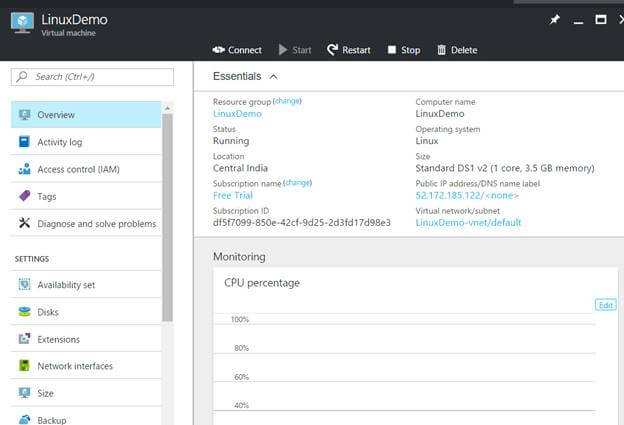Click the LinuxDemo resource group link
Image resolution: width=624 pixels, height=425 pixels.
pyautogui.click(x=237, y=114)
